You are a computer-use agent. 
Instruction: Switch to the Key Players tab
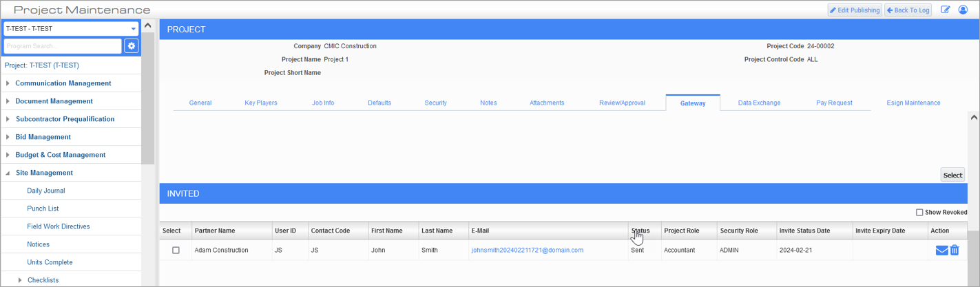[261, 103]
